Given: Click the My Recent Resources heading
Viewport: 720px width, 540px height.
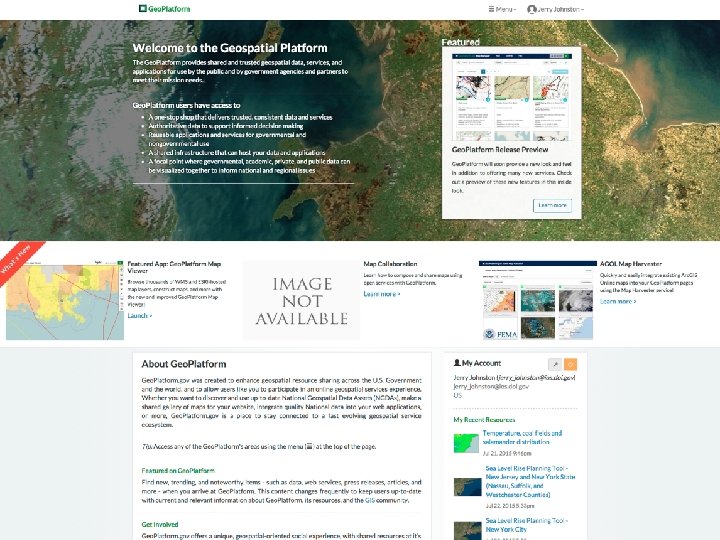Looking at the screenshot, I should point(484,420).
